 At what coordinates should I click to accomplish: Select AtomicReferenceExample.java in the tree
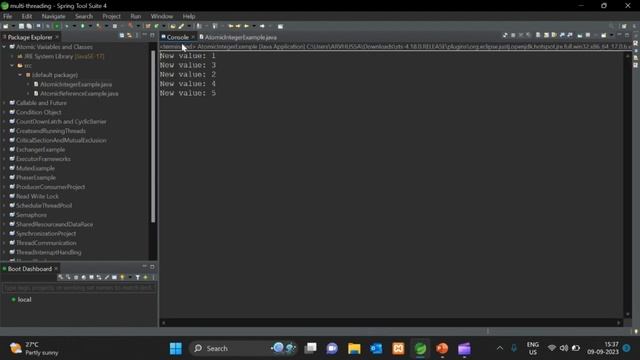(79, 94)
